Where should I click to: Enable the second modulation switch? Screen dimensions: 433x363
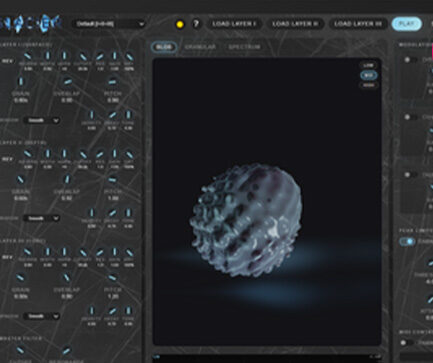pyautogui.click(x=410, y=117)
